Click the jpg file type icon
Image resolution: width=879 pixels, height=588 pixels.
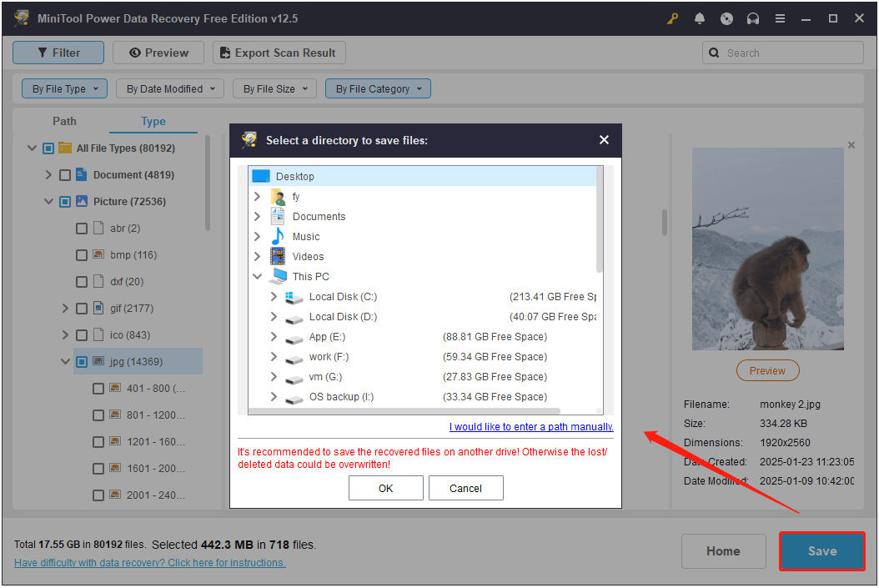coord(98,361)
